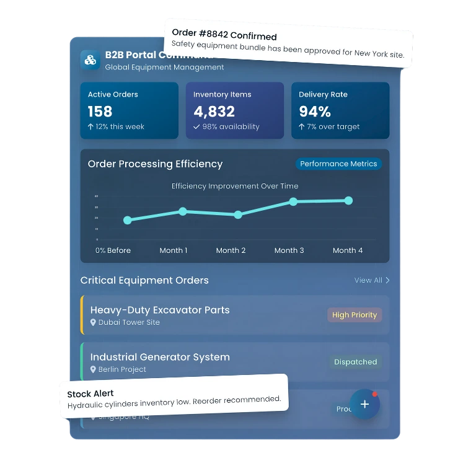Viewport: 476px width, 476px height.
Task: Select the Month 1 data point on chart
Action: 183,211
